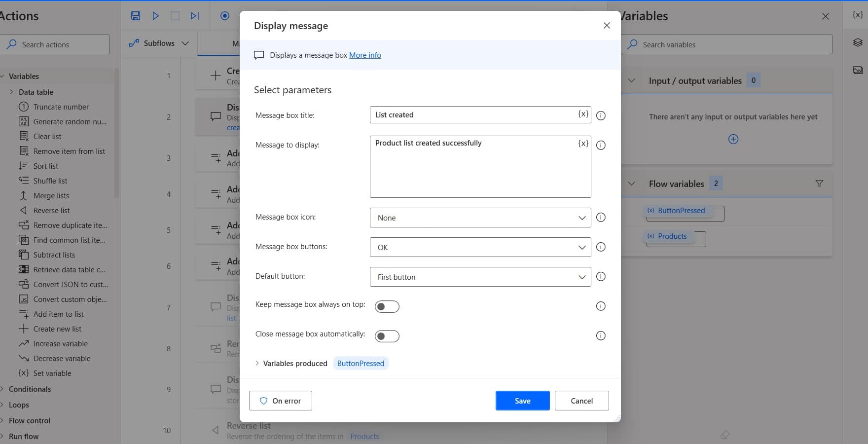
Task: Open the Message box buttons dropdown
Action: (479, 247)
